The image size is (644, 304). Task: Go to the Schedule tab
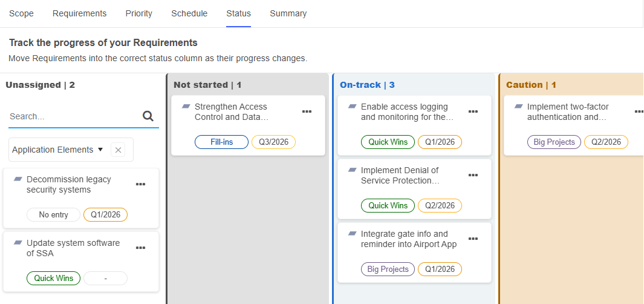coord(189,13)
